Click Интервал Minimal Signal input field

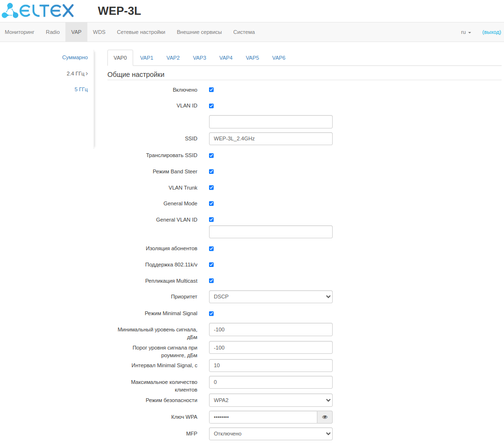tap(271, 366)
